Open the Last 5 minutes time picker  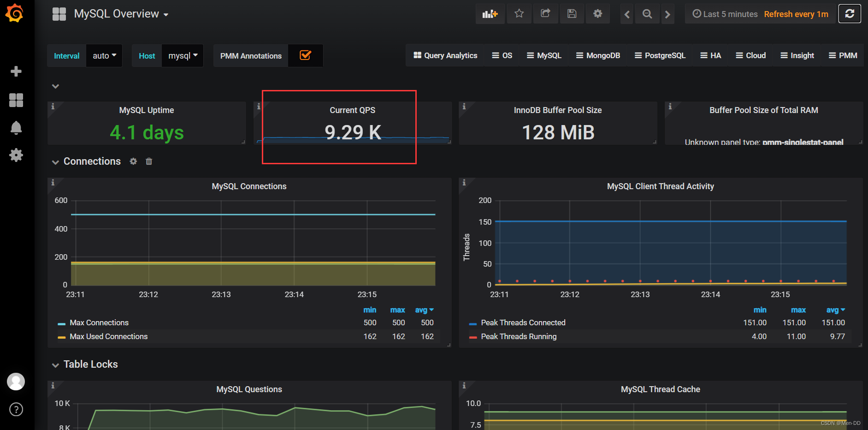725,14
